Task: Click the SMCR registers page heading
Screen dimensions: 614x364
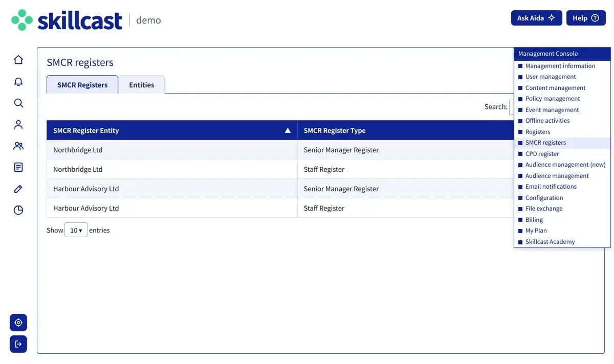Action: pos(80,62)
